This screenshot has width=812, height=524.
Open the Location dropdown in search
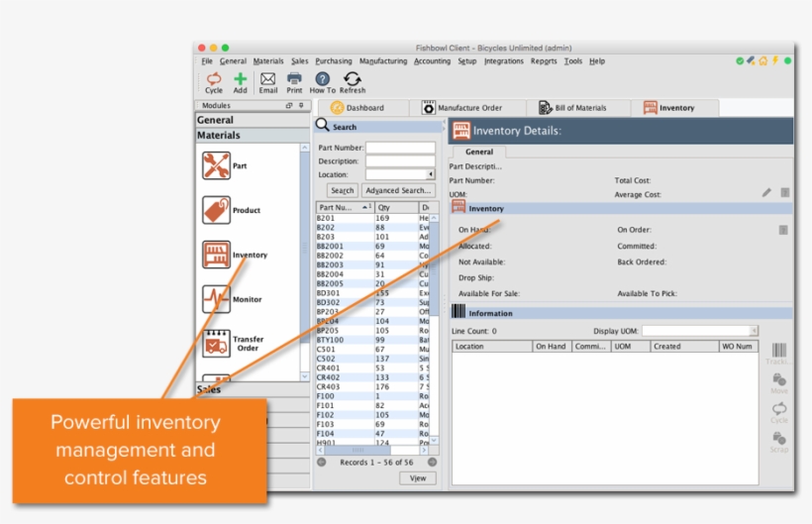(x=431, y=174)
